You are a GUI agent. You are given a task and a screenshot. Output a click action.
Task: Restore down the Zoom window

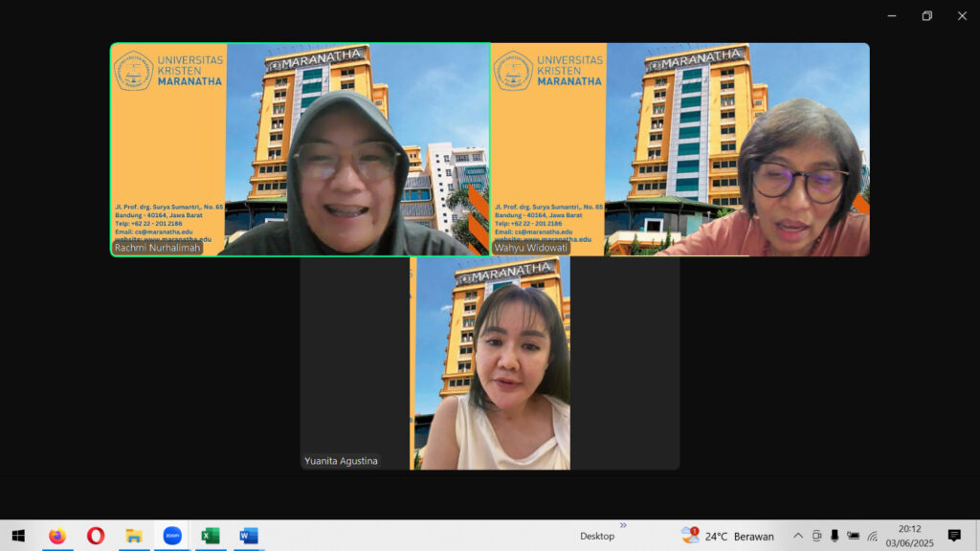(x=926, y=15)
